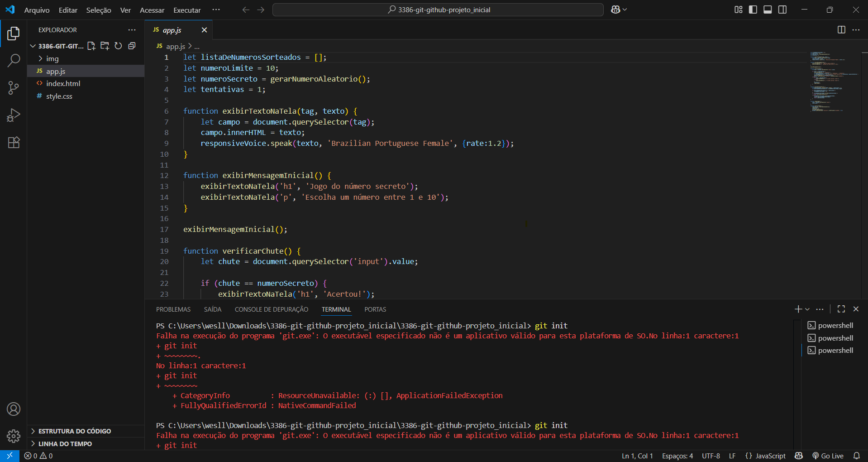868x462 pixels.
Task: Open the Acessar menu
Action: (x=152, y=10)
